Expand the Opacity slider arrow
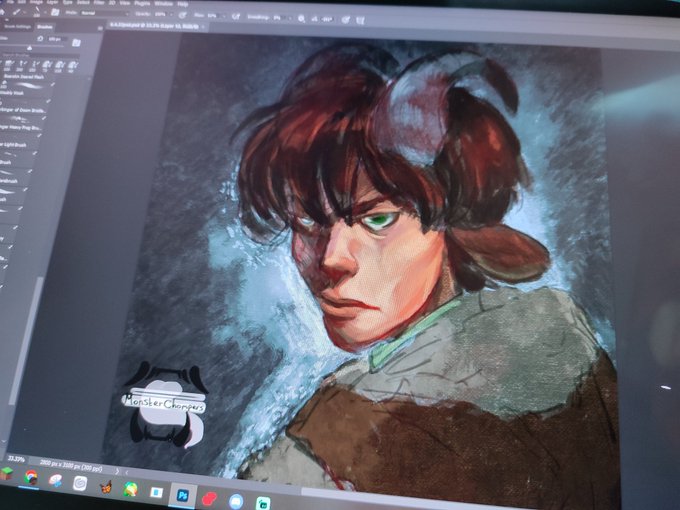 (x=173, y=15)
